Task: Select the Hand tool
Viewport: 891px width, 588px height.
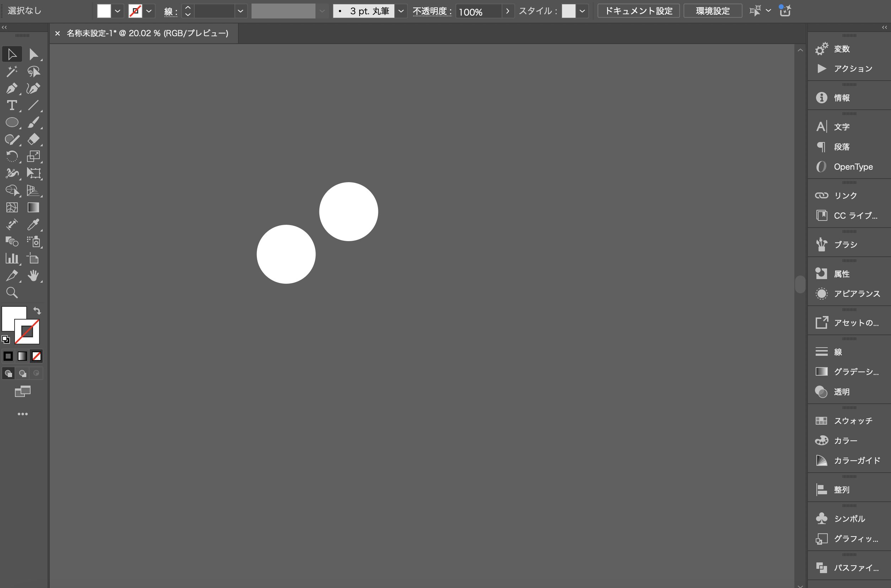Action: (33, 276)
